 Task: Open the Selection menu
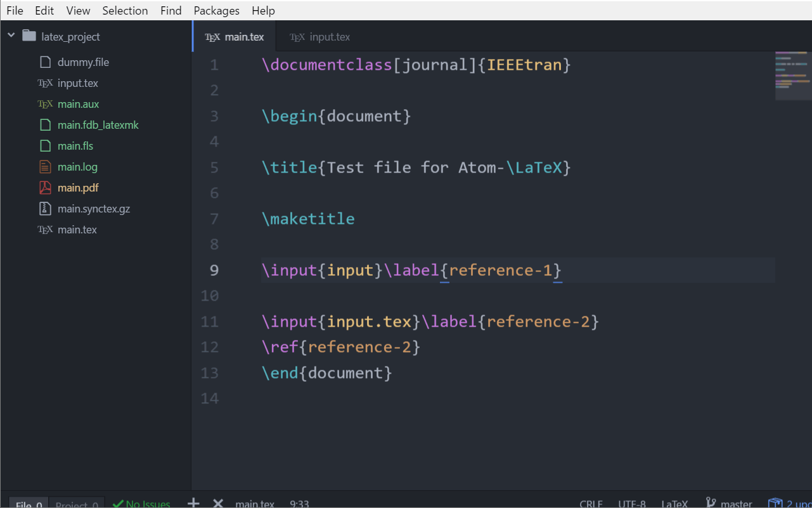coord(125,11)
